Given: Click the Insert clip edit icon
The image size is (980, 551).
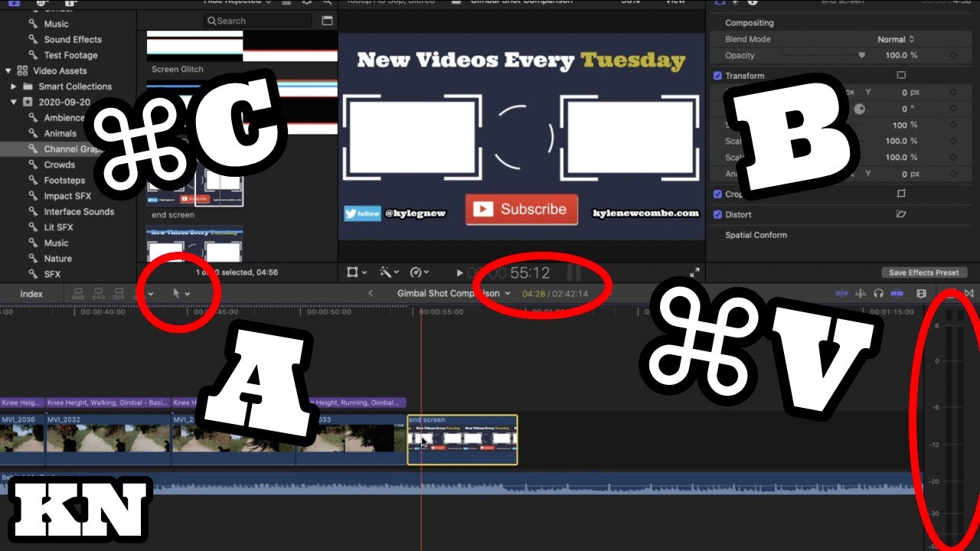Looking at the screenshot, I should coord(98,293).
